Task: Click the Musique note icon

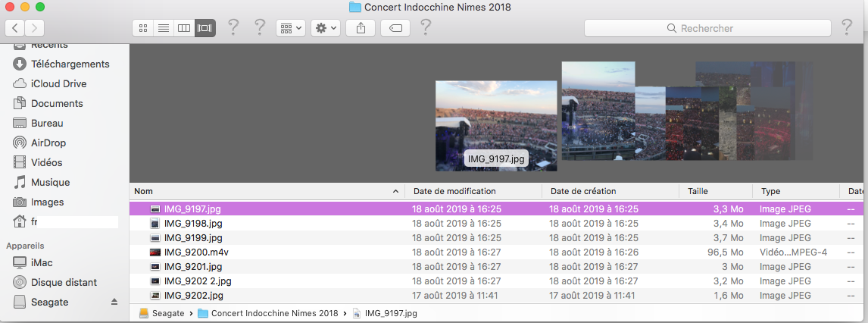Action: [20, 182]
